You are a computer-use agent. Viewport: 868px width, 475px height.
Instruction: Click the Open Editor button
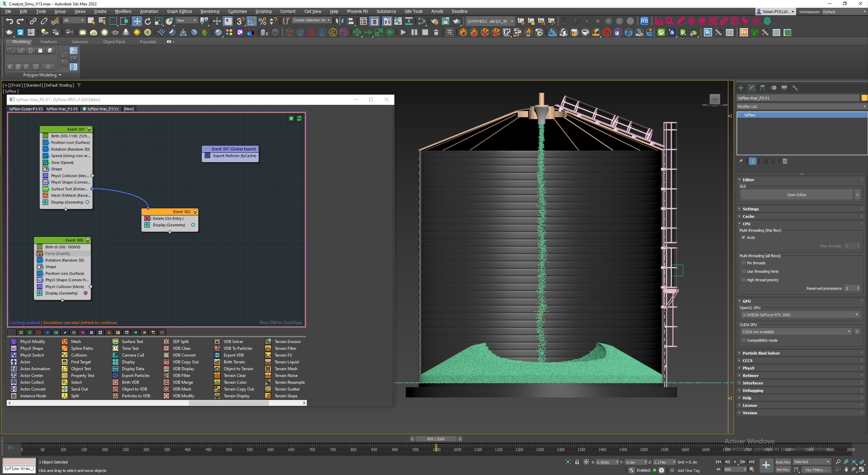pos(796,195)
